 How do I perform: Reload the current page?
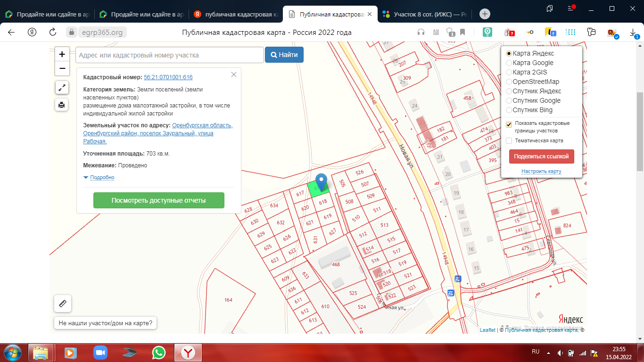click(53, 32)
